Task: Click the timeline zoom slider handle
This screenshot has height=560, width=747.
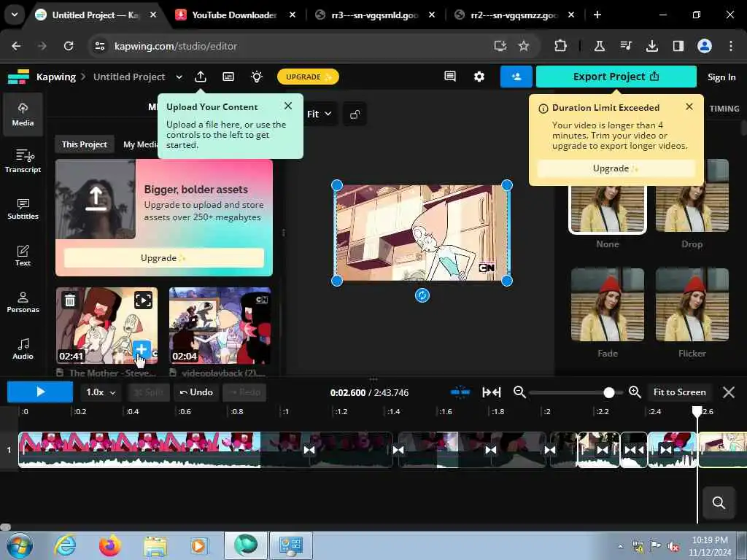Action: [x=609, y=393]
